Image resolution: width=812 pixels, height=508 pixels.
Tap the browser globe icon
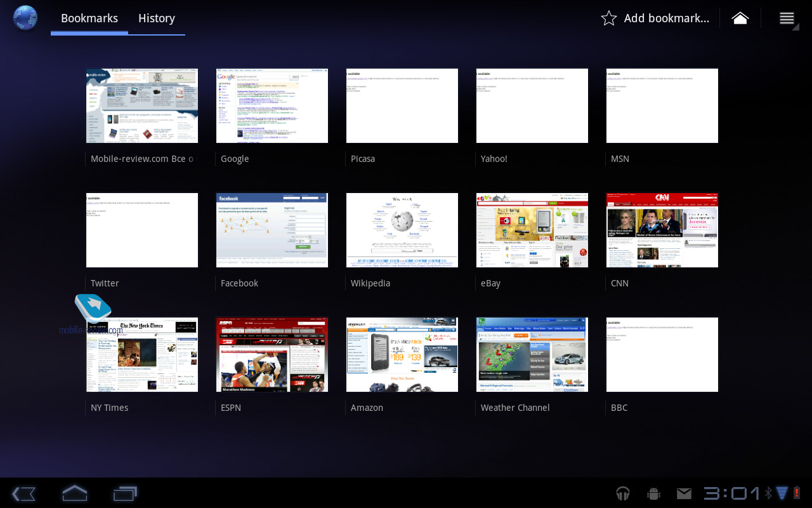pos(25,18)
